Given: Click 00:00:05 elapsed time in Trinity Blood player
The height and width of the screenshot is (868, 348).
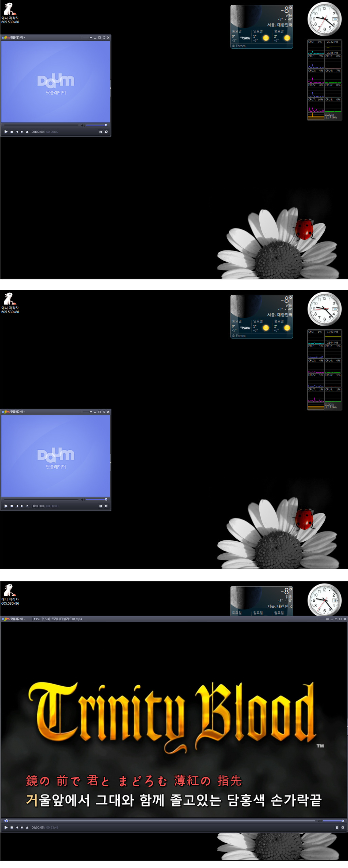Looking at the screenshot, I should (37, 828).
